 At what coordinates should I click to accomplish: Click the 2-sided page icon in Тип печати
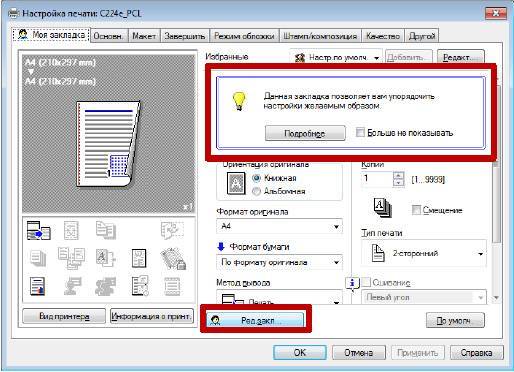pyautogui.click(x=378, y=253)
